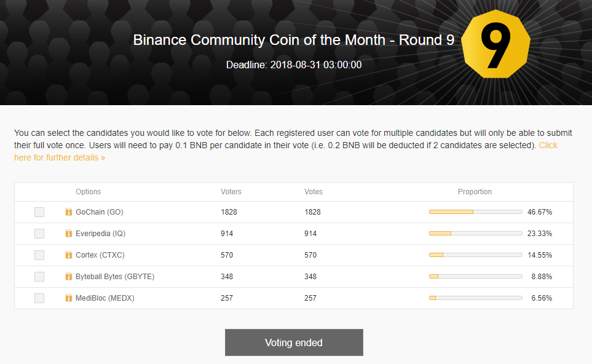592x364 pixels.
Task: Tick the GoChain (GO) checkbox
Action: 39,212
